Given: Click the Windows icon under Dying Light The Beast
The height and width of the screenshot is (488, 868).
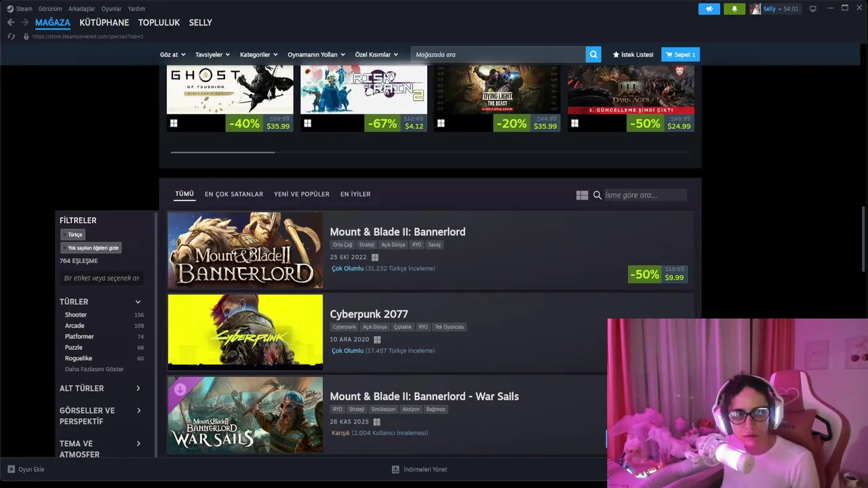Looking at the screenshot, I should click(441, 123).
